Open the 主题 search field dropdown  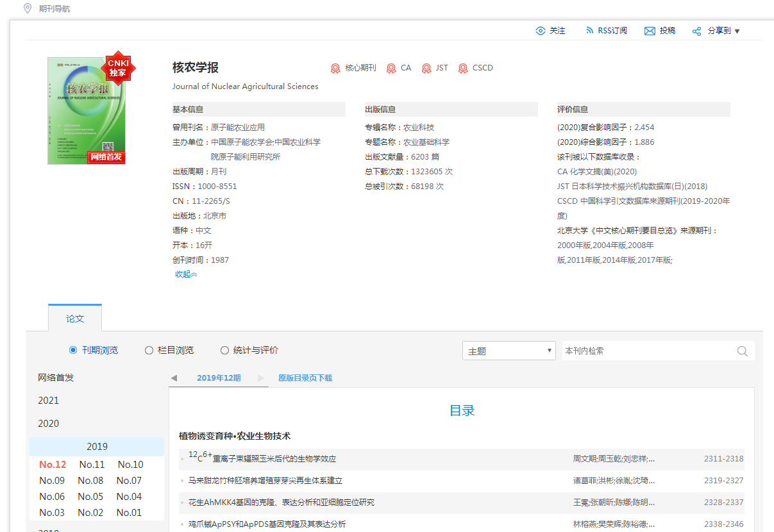pos(508,351)
